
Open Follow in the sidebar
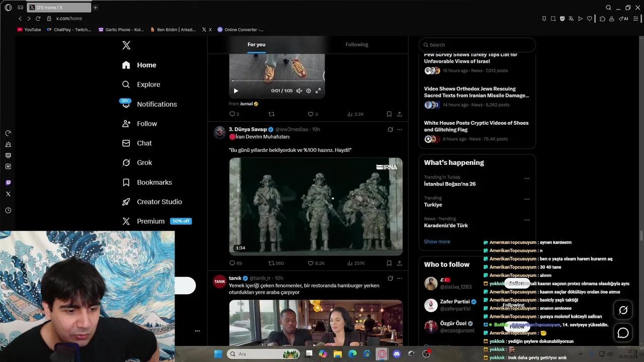click(x=139, y=124)
